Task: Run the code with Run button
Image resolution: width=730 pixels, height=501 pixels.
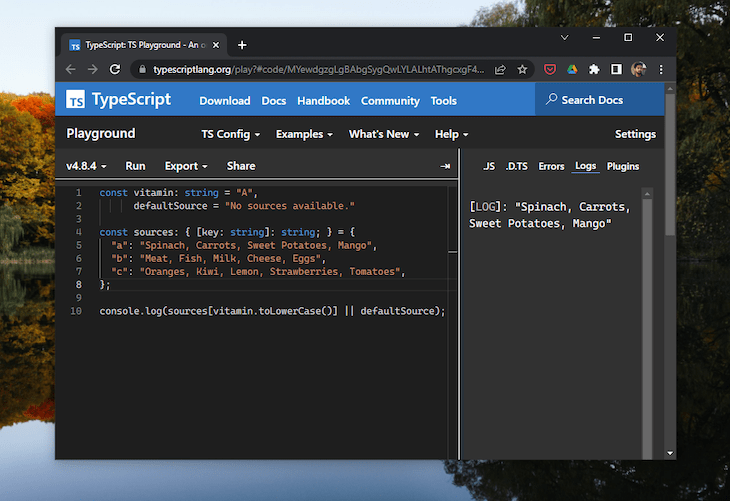Action: [135, 166]
